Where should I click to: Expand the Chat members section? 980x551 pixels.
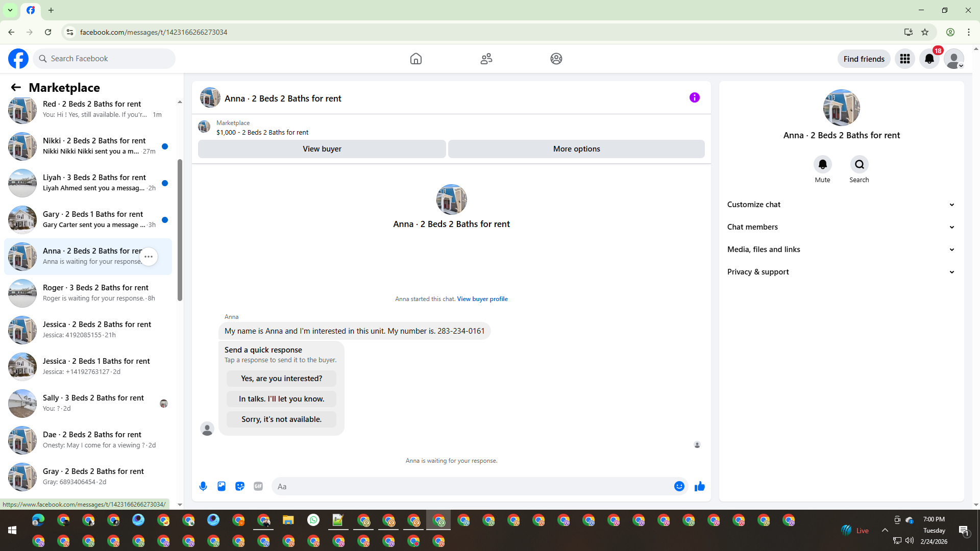point(841,227)
